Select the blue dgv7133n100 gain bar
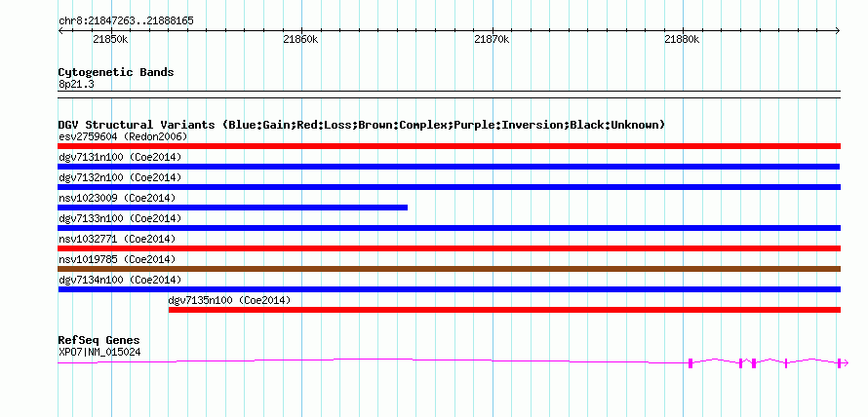Screen dimensions: 868x417 449,228
